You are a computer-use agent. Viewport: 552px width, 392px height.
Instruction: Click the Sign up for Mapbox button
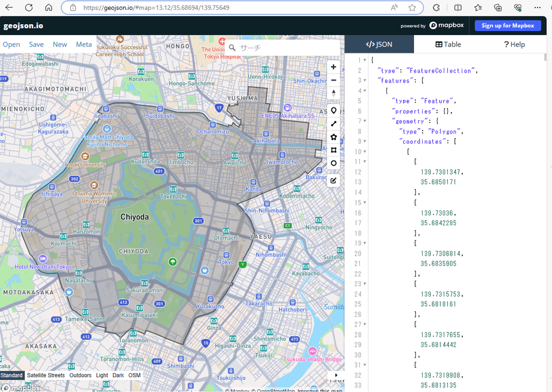tap(508, 25)
